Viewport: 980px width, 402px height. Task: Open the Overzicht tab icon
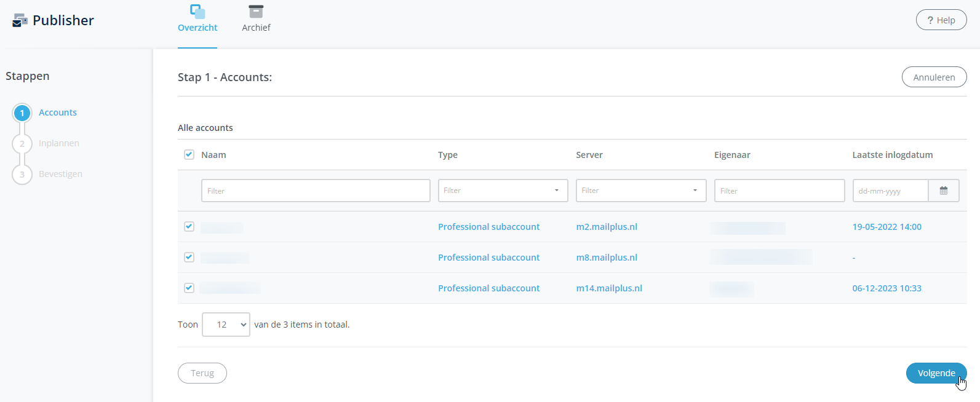coord(197,12)
